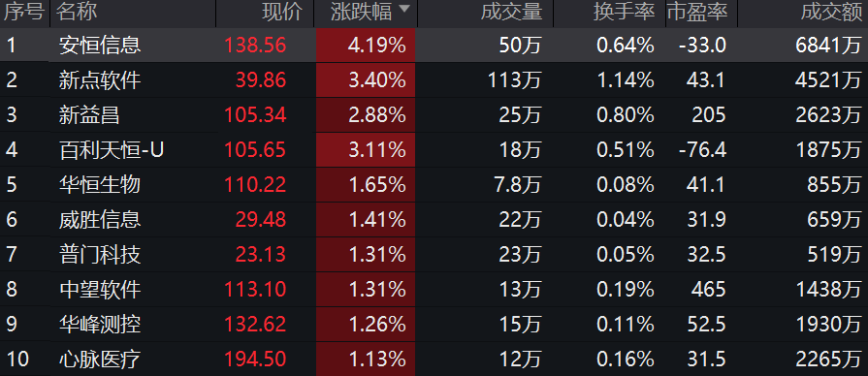Image resolution: width=868 pixels, height=376 pixels.
Task: Select the 心脉医疗 stock row
Action: click(x=434, y=359)
